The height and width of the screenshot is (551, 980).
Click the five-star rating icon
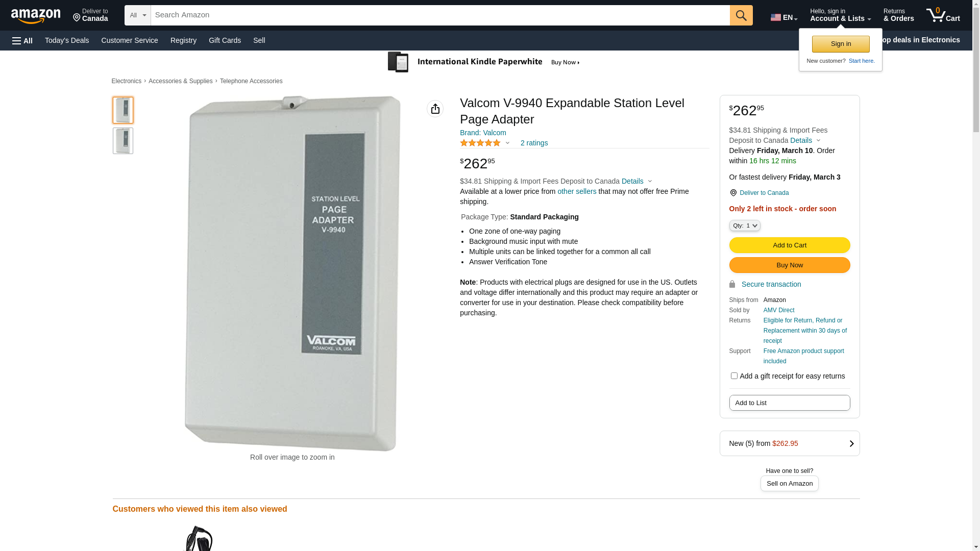click(x=480, y=143)
